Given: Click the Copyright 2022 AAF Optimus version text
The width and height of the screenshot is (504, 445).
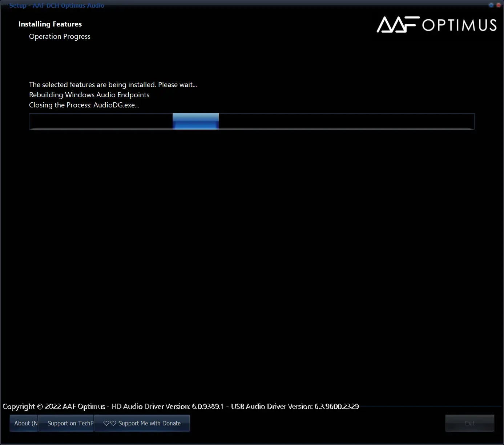Looking at the screenshot, I should point(181,407).
